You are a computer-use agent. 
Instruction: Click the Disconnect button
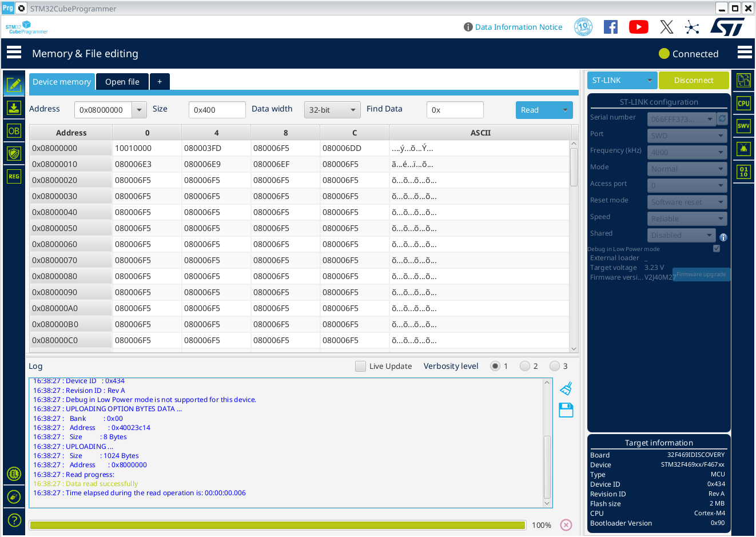(x=693, y=80)
